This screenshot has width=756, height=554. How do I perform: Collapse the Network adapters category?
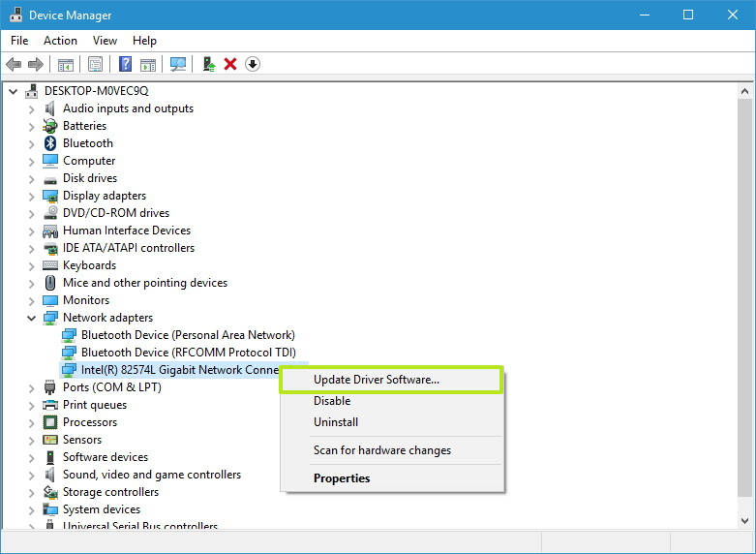click(31, 318)
